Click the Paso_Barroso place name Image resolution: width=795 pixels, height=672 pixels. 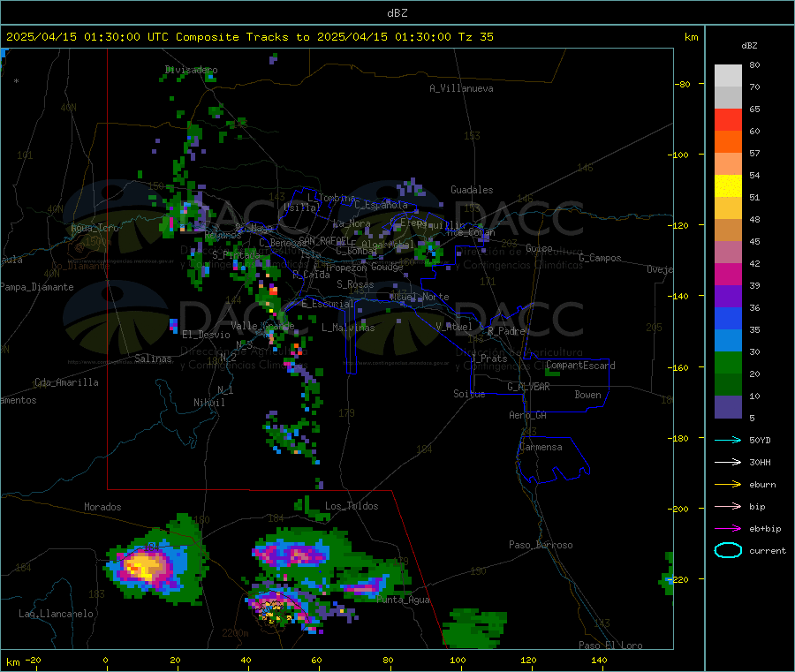click(x=541, y=545)
